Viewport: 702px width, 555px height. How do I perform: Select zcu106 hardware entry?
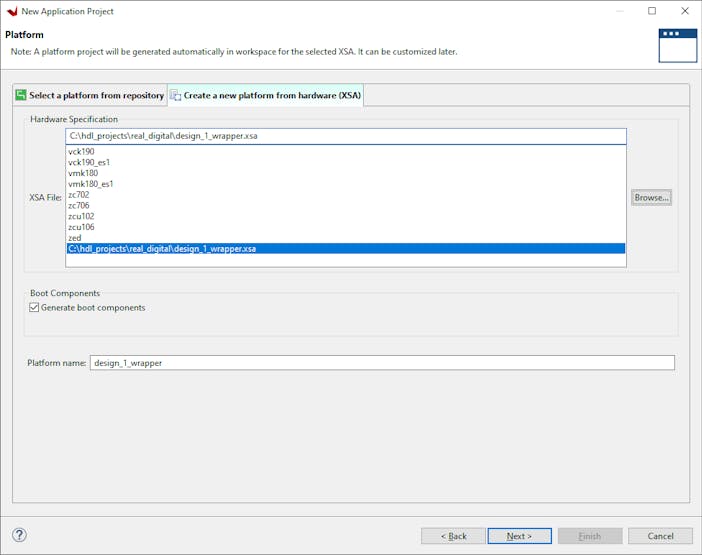pos(346,227)
